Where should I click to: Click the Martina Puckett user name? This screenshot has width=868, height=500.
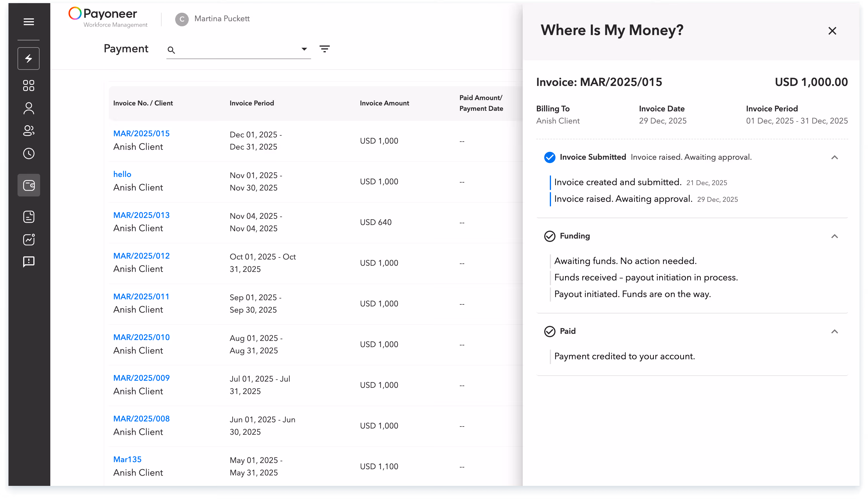[x=222, y=19]
